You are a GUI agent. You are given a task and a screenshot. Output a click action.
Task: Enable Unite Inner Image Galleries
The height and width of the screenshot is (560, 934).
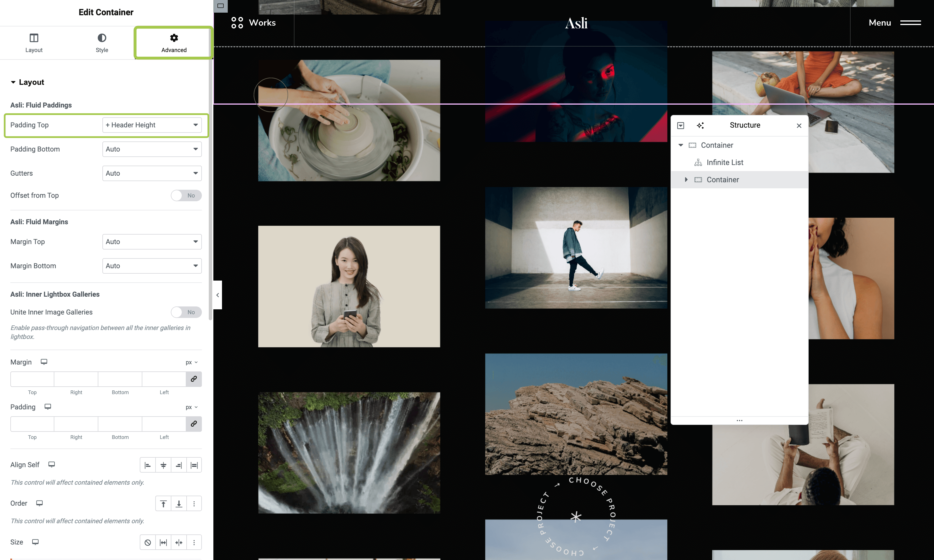pos(186,312)
